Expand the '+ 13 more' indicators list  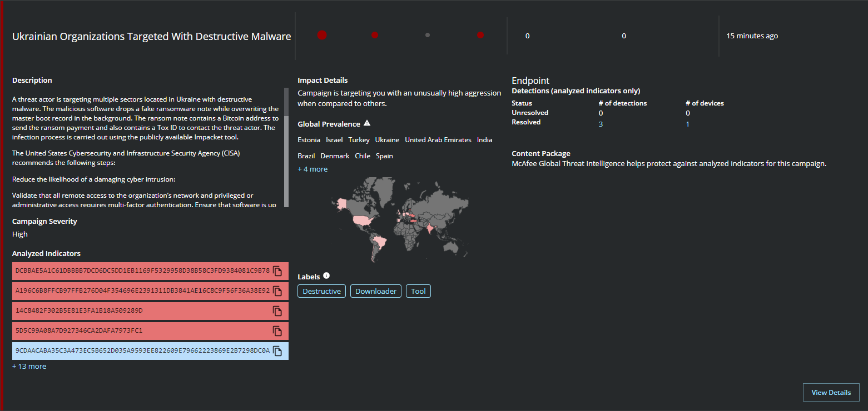(29, 367)
